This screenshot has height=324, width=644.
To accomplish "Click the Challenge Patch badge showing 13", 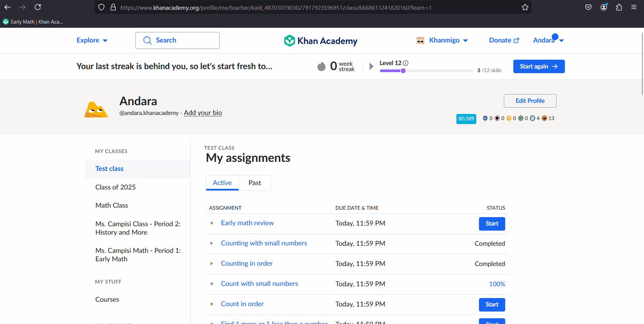I will 544,118.
